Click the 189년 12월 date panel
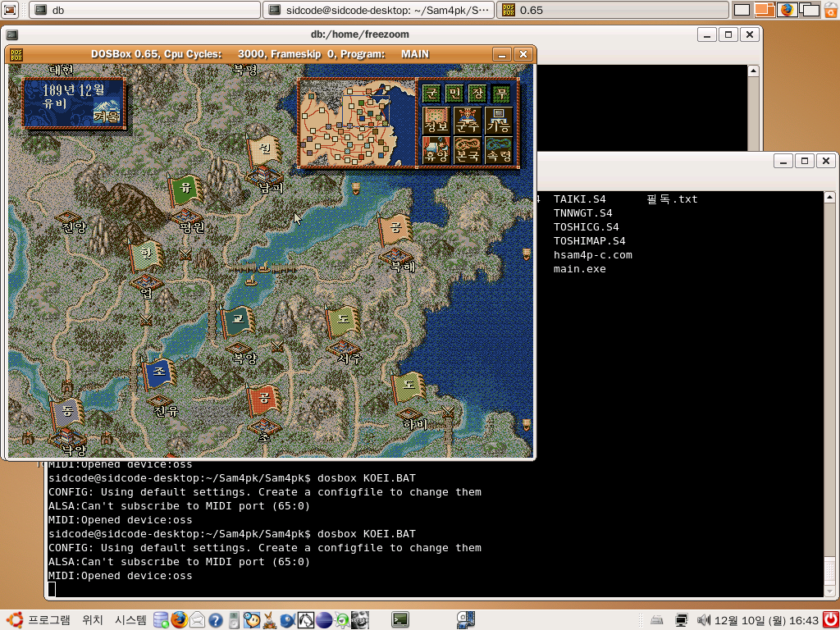Screen dimensions: 840x630 tap(74, 103)
